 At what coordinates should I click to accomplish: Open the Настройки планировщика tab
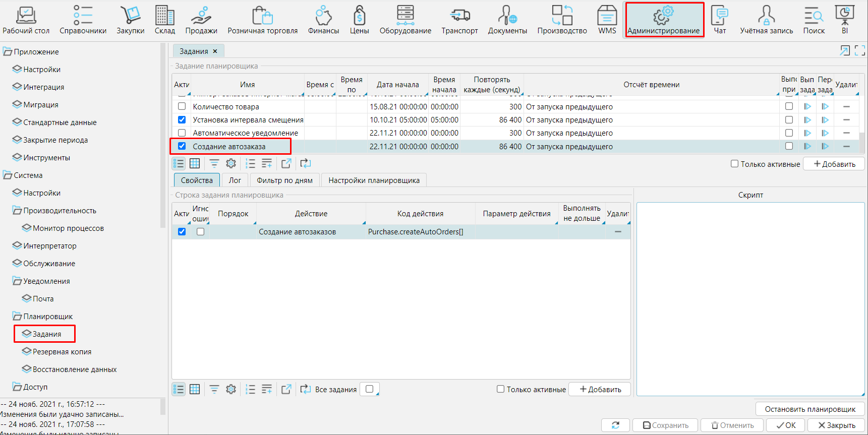tap(374, 180)
